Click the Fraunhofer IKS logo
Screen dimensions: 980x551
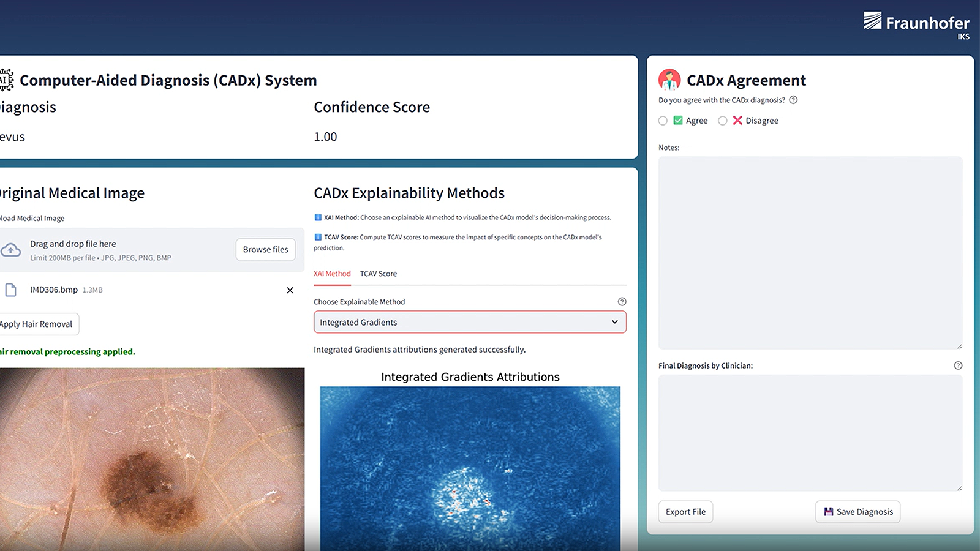click(916, 26)
